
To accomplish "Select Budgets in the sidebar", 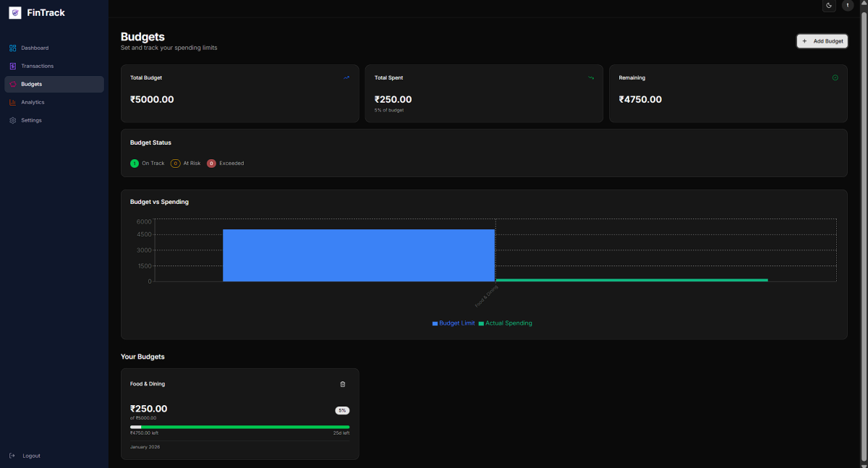I will click(x=31, y=84).
